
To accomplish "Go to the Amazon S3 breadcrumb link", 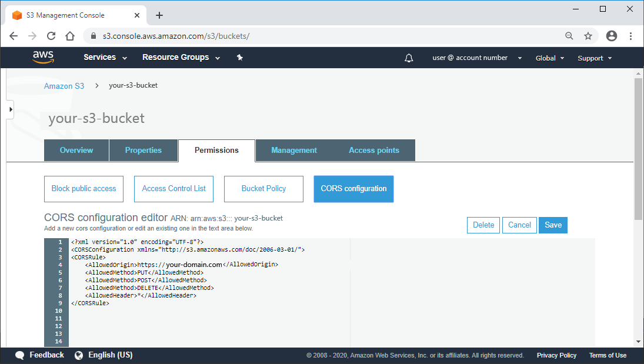I will (64, 86).
